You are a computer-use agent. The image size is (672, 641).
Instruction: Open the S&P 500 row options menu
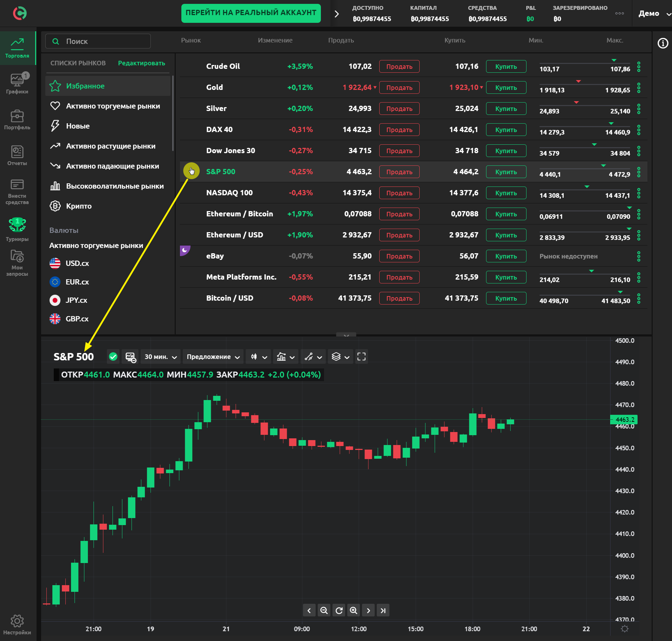click(639, 172)
